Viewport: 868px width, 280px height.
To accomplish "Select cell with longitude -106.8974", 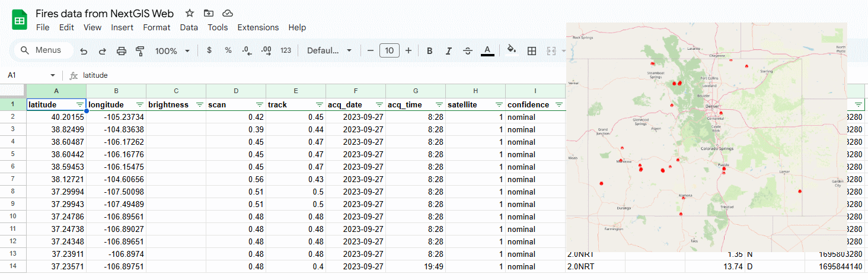I will [116, 254].
